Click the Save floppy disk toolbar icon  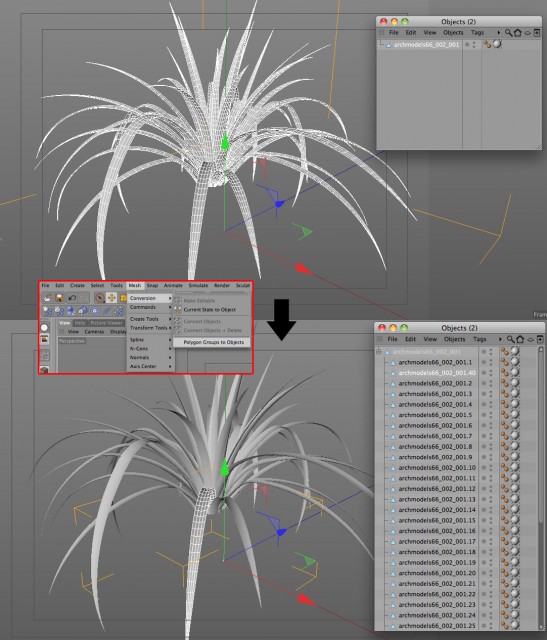[x=59, y=298]
